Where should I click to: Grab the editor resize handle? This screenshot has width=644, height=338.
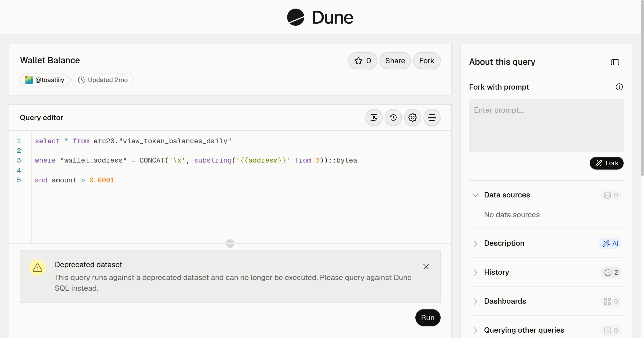(230, 244)
